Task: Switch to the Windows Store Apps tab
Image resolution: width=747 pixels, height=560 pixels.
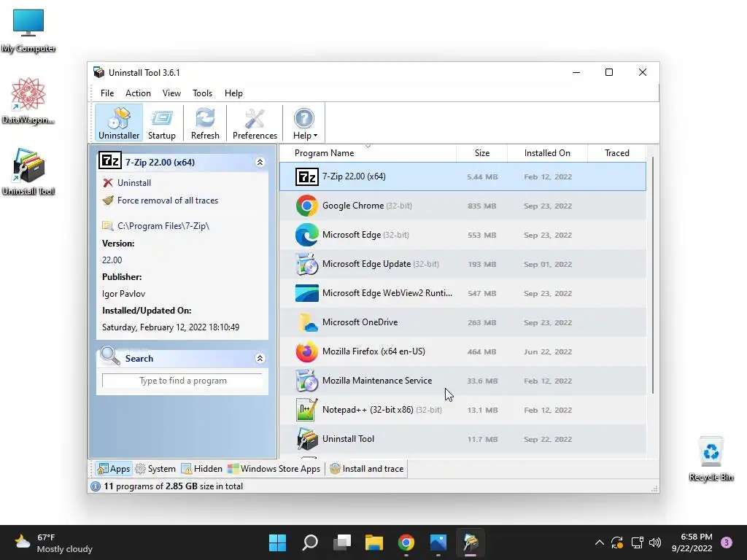Action: (274, 469)
